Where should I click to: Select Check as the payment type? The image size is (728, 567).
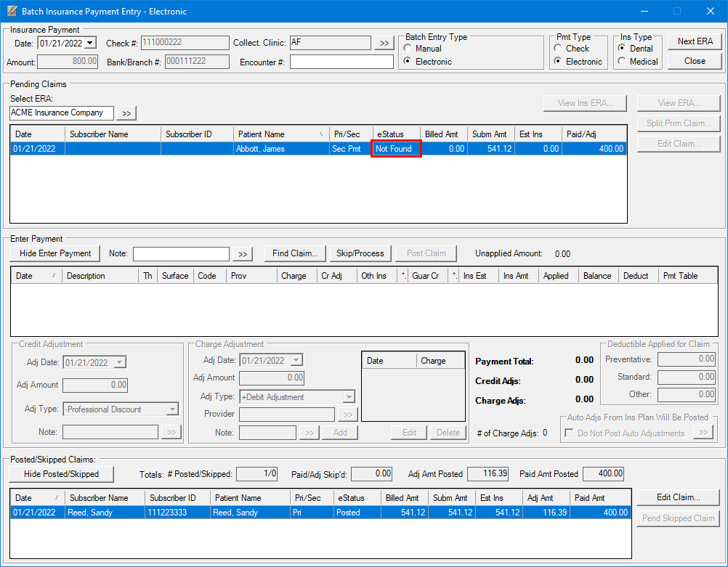[x=558, y=49]
